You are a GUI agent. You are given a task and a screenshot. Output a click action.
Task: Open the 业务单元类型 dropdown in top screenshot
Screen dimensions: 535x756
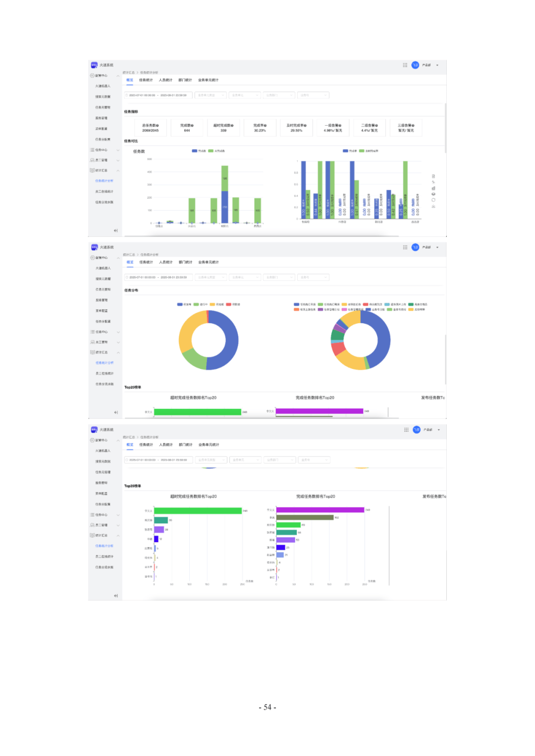(x=210, y=95)
